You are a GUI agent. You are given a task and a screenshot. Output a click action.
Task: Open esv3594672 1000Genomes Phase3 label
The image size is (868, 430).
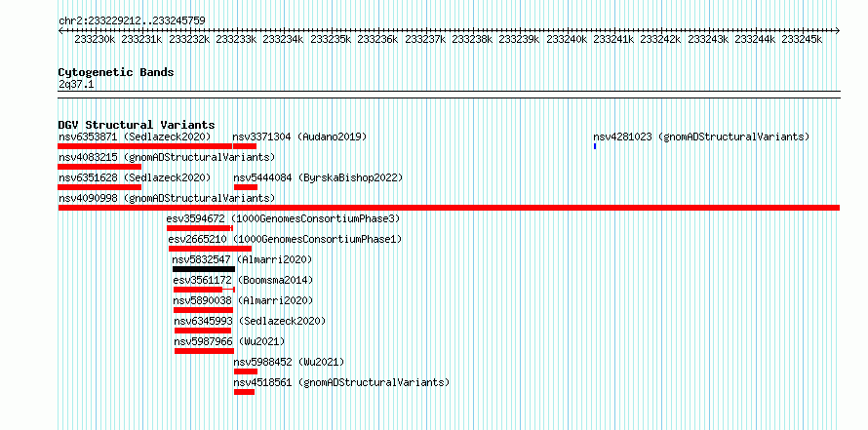pos(283,218)
